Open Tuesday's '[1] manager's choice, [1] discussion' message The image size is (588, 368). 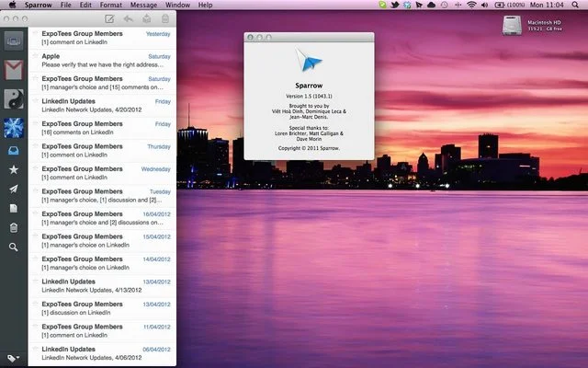[102, 196]
